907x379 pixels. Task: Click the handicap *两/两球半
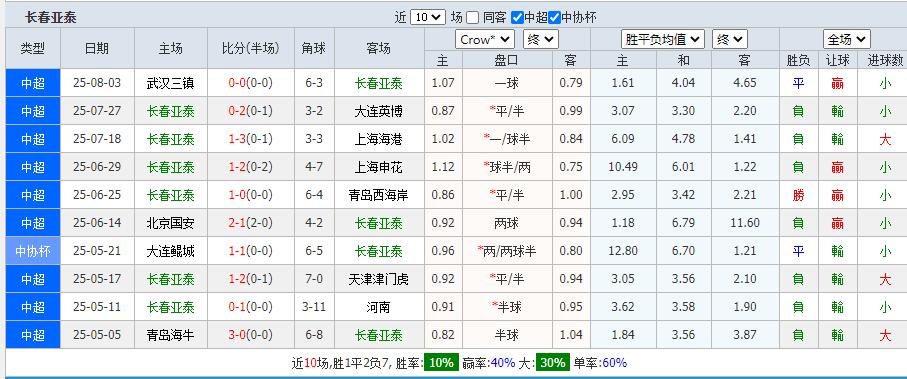507,251
